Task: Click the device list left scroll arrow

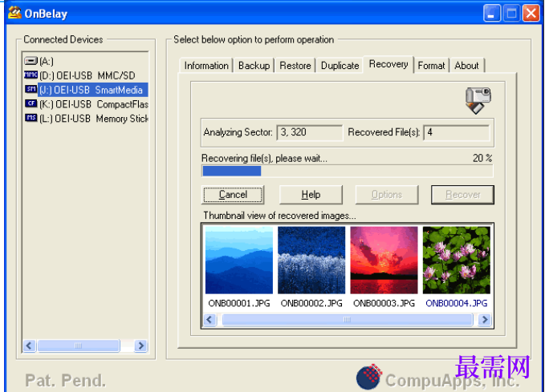Action: [x=29, y=346]
